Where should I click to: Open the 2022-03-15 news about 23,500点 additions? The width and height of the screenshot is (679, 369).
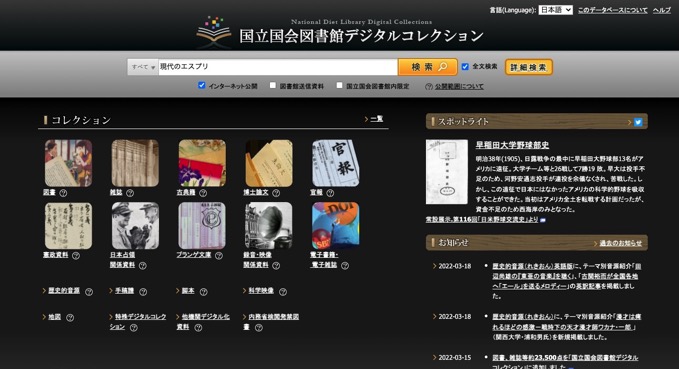coord(565,362)
